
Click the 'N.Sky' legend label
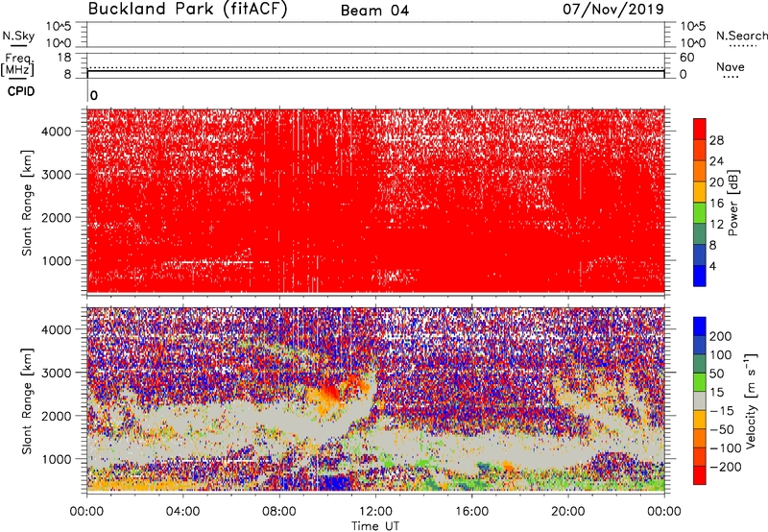pos(18,36)
